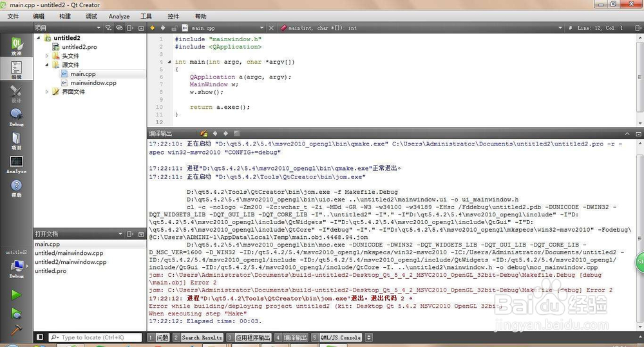Close the compile output pane
This screenshot has height=347, width=644.
point(638,134)
